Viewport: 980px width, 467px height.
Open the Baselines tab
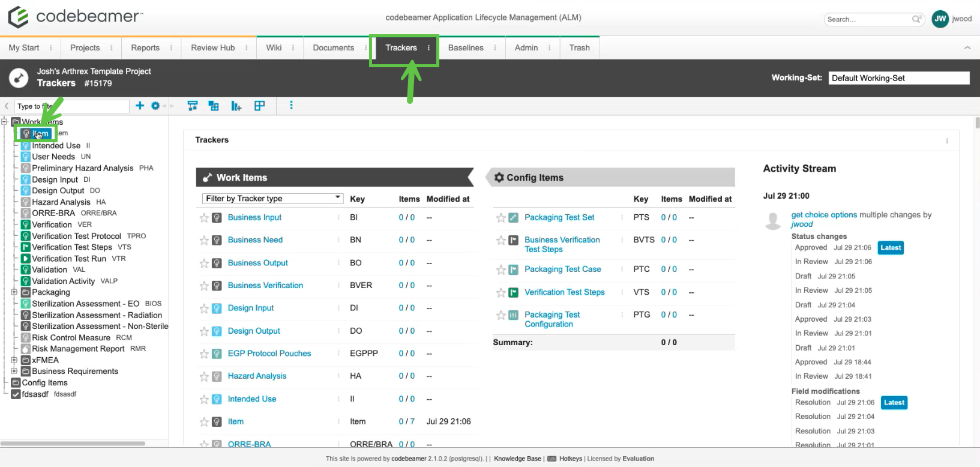(465, 48)
